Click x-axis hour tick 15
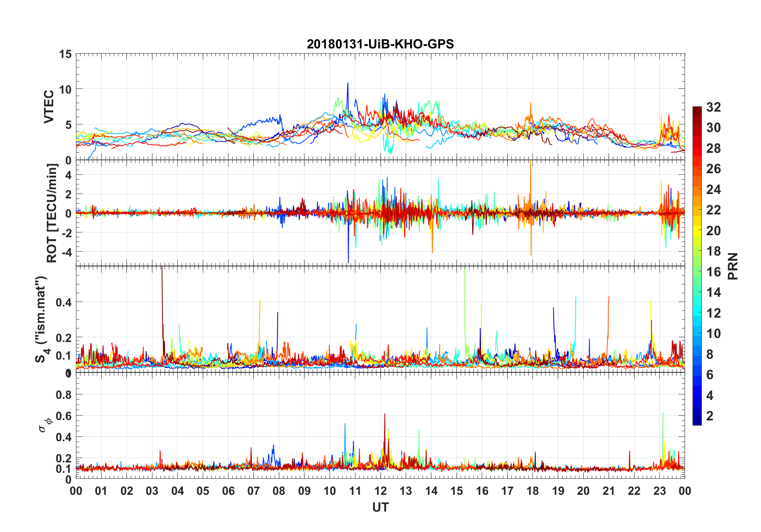Screen dimensions: 761x532 [457, 491]
